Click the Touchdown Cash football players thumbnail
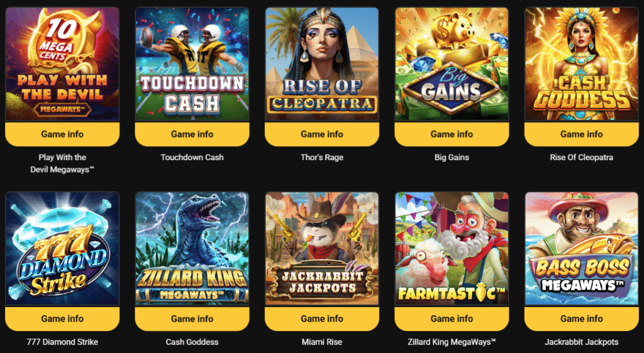Viewport: 644px width, 353px height. tap(192, 64)
